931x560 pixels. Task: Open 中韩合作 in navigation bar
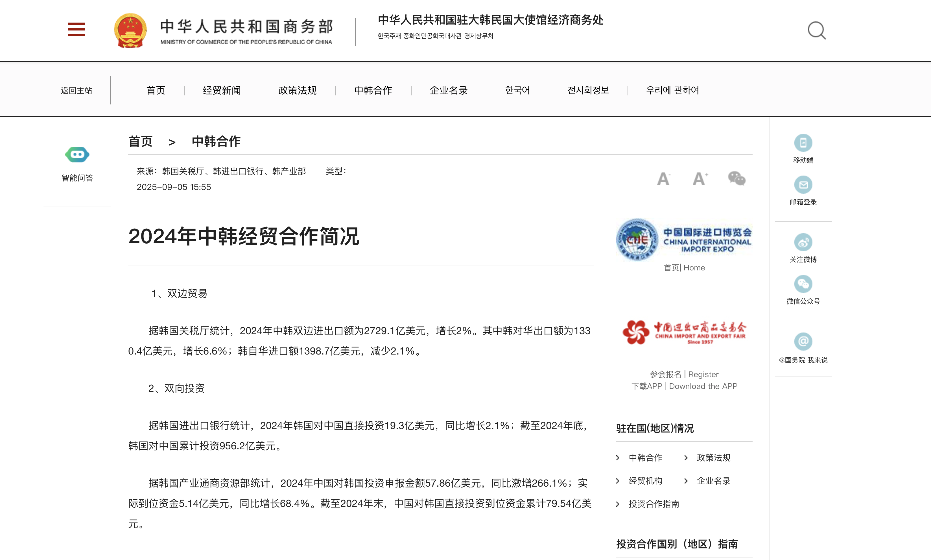pos(373,91)
